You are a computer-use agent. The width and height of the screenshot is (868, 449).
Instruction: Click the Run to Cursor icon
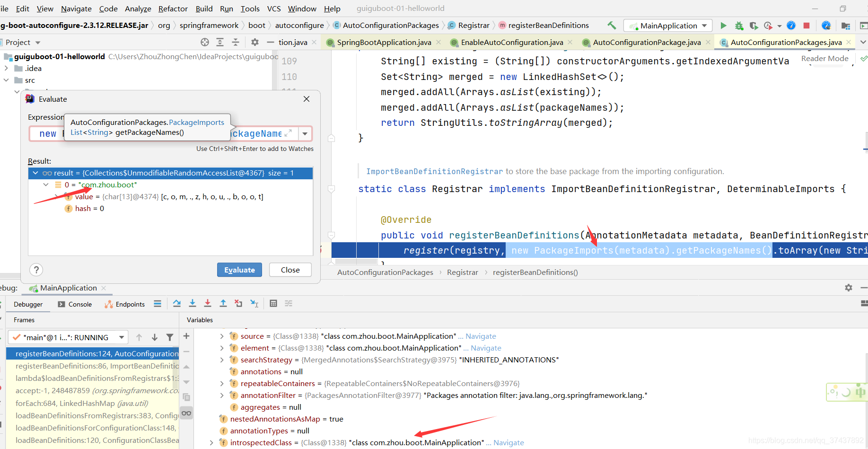(254, 303)
